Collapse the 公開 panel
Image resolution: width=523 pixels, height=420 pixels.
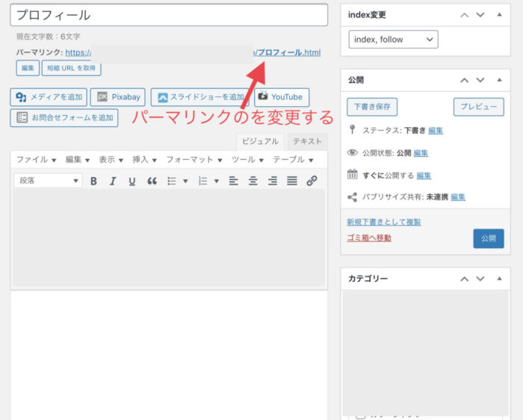pos(499,80)
